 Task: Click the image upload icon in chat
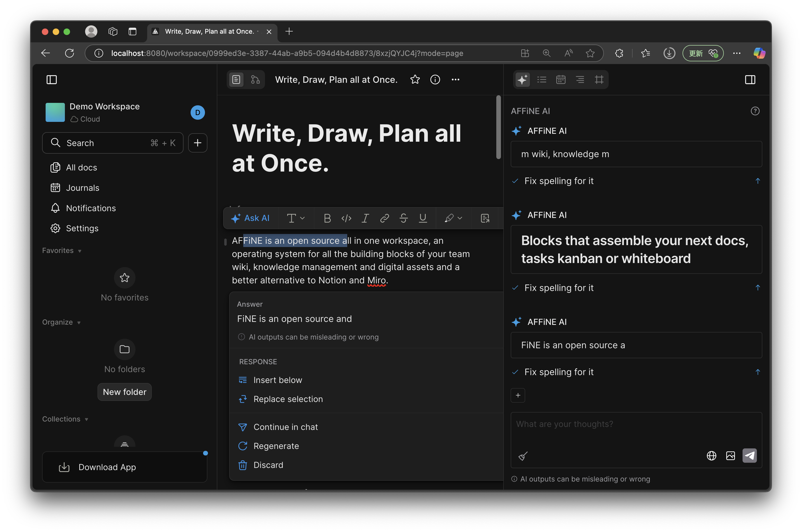(x=730, y=456)
